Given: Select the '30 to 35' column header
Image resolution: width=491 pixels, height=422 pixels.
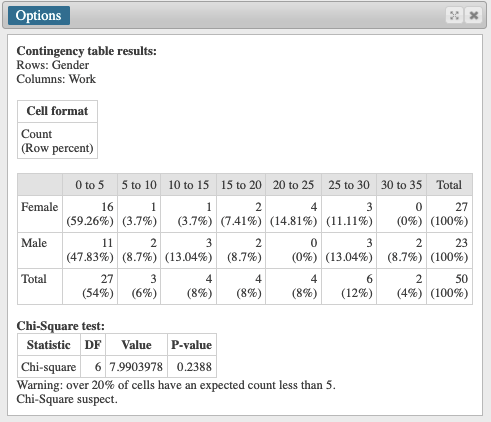Looking at the screenshot, I should click(x=401, y=184).
